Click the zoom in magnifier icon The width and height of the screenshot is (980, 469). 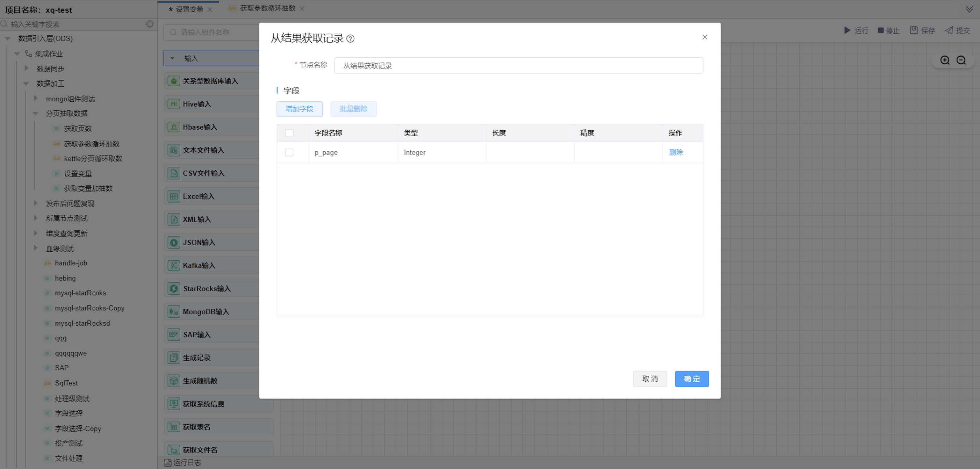(945, 60)
